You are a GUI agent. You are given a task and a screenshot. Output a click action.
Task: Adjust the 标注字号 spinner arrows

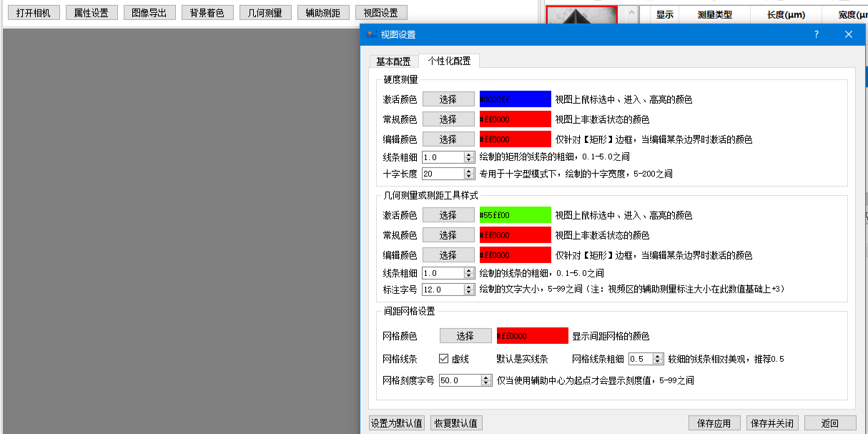470,290
